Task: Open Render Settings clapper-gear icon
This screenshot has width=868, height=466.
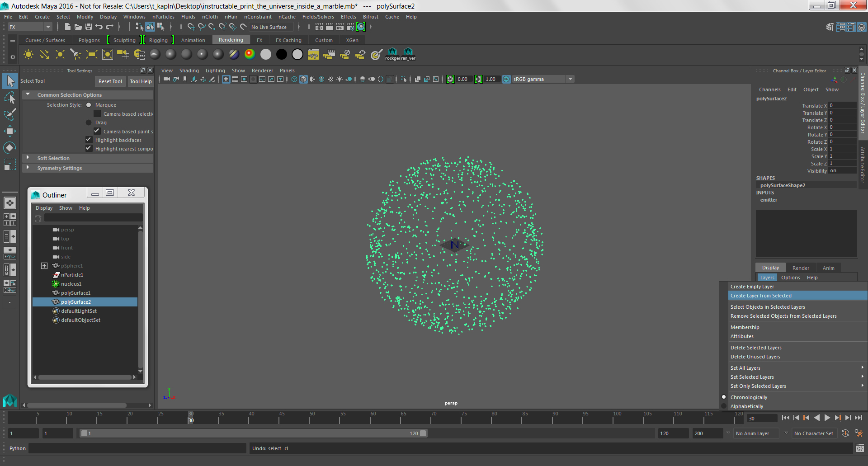Action: (350, 27)
